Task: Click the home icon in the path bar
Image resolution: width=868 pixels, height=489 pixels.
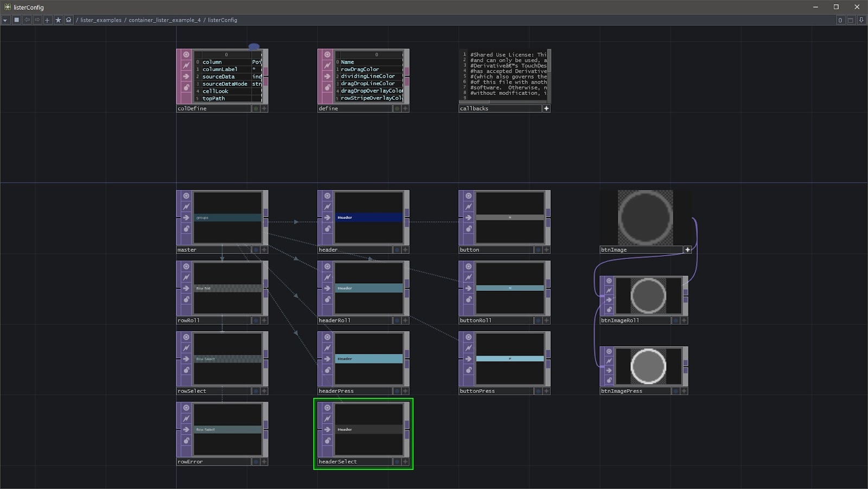Action: (x=68, y=20)
